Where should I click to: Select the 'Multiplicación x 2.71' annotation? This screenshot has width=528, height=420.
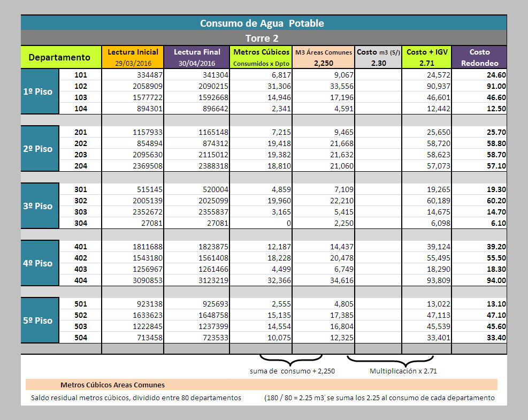pyautogui.click(x=403, y=371)
